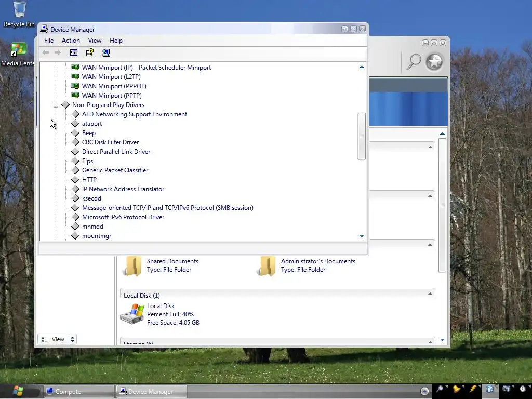
Task: Collapse the Storage group in Computer window
Action: click(430, 342)
